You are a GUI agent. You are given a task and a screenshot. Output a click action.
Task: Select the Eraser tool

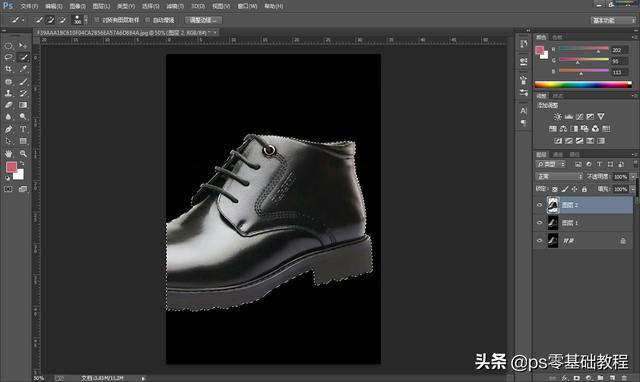8,105
